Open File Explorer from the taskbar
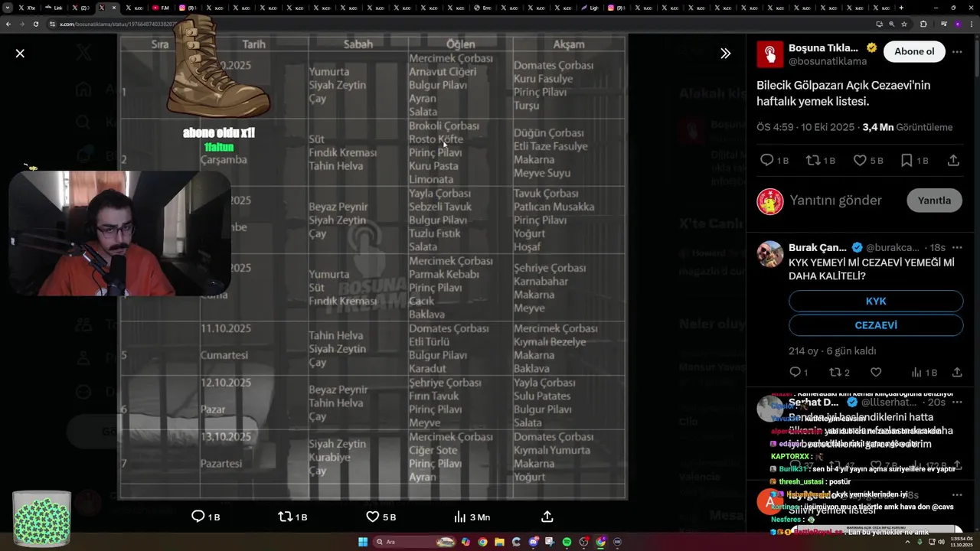 tap(499, 542)
